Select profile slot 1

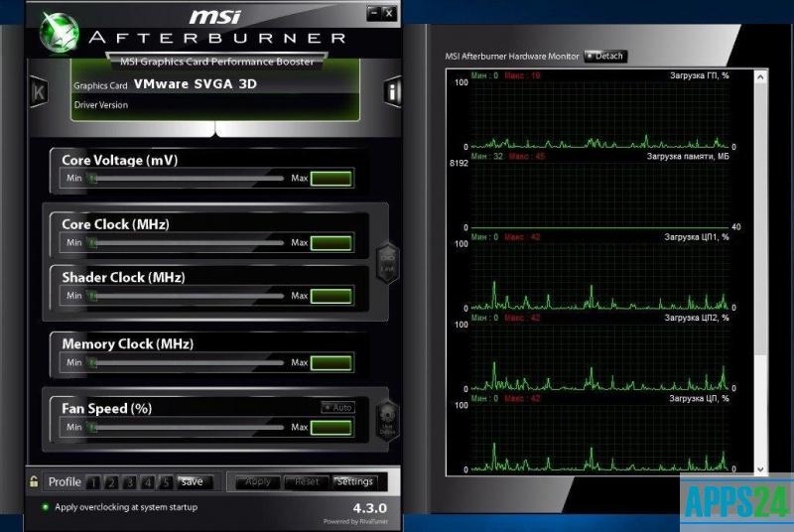click(93, 482)
